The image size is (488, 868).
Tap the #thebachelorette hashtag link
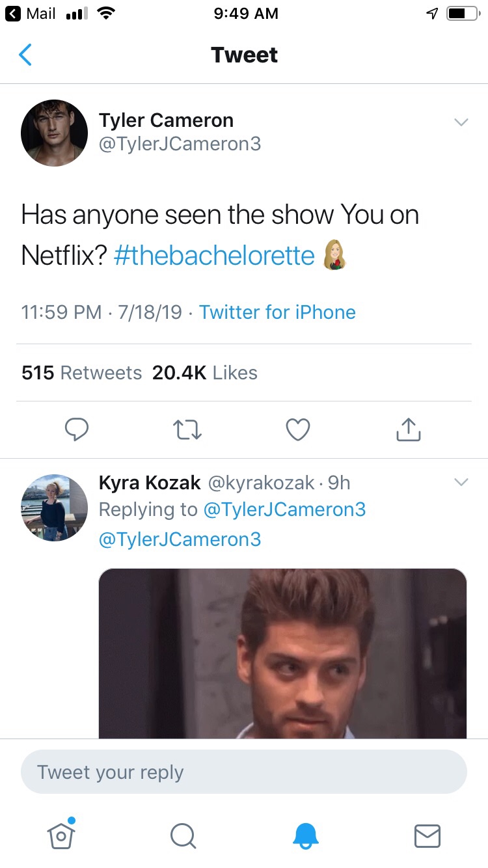(x=214, y=255)
